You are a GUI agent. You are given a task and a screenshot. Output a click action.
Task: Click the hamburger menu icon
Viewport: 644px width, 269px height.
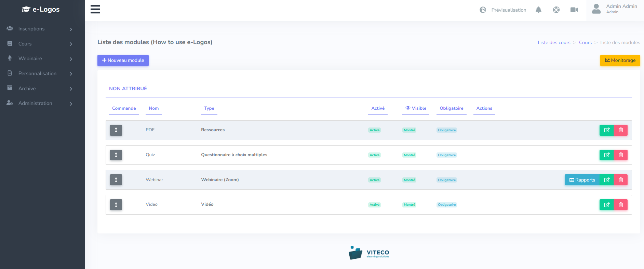[x=95, y=9]
